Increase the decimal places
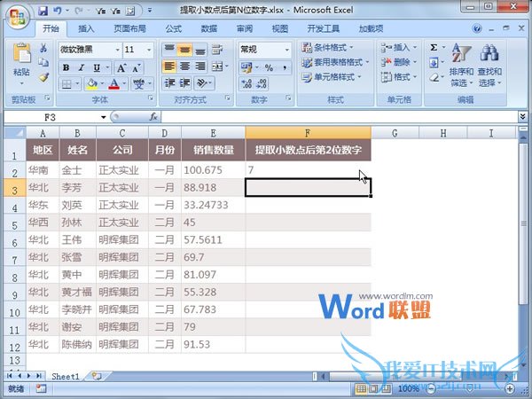532x399 pixels. (x=246, y=84)
